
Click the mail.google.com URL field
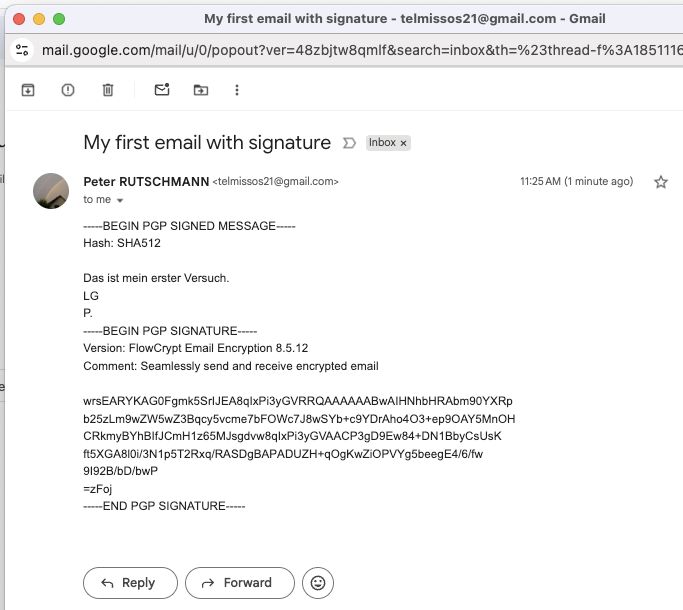pos(350,50)
